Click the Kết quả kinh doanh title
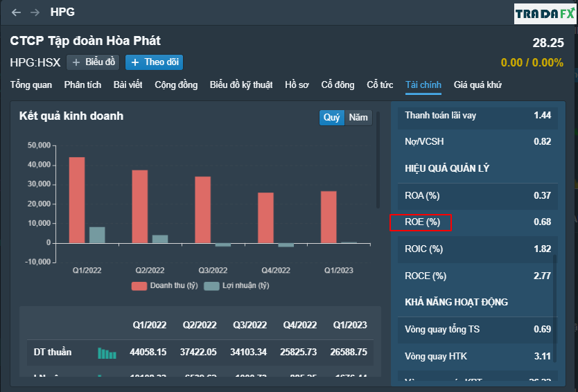Viewport: 578px width, 392px height. 71,116
